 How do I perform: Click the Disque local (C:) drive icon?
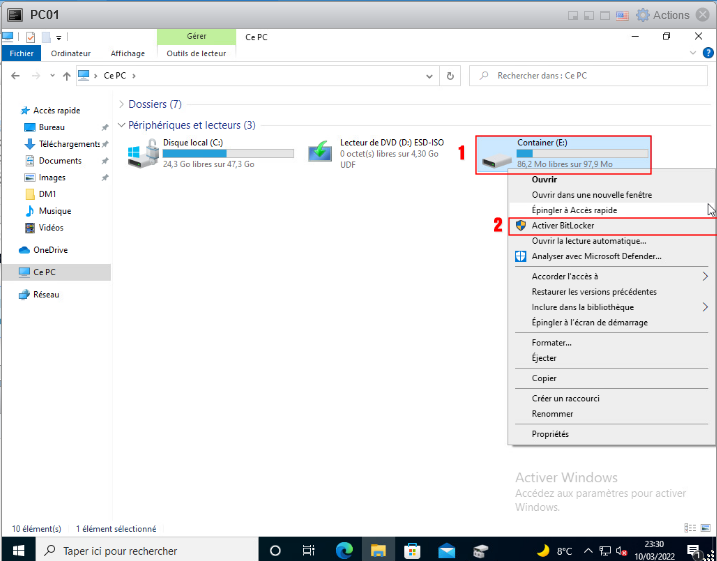142,153
